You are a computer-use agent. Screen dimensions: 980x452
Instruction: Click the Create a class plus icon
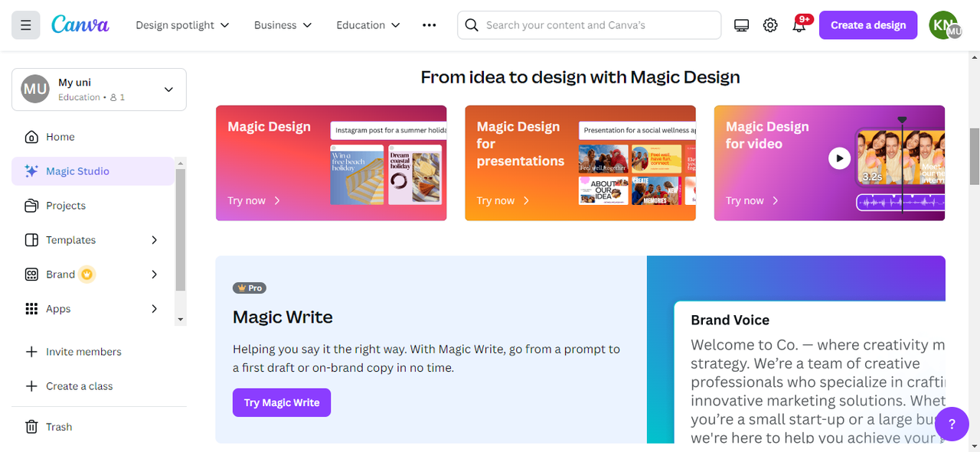(x=31, y=386)
